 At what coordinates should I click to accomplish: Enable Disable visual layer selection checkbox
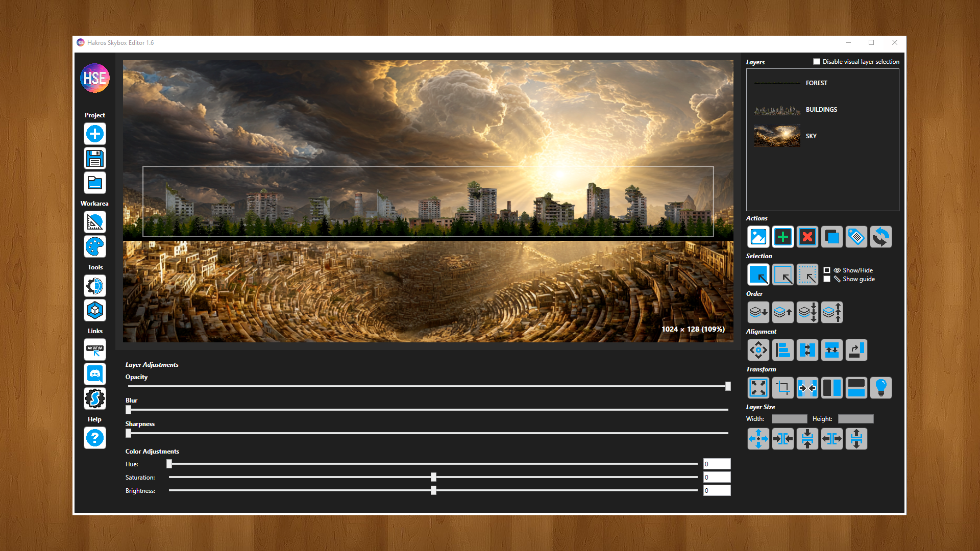(817, 62)
